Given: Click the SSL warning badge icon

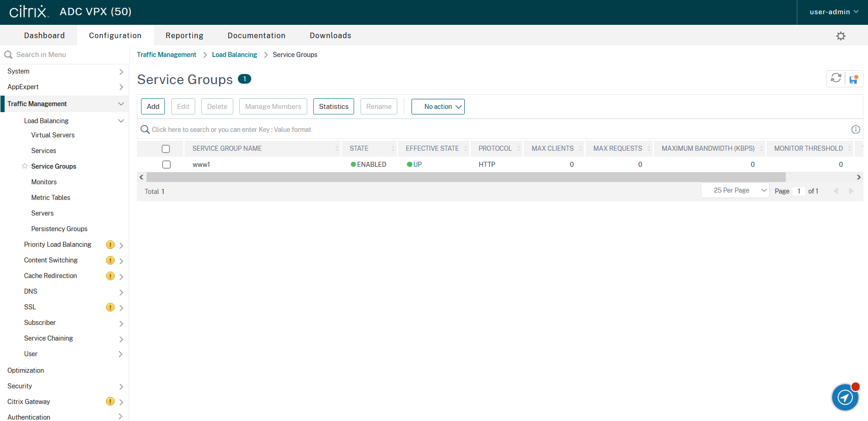Looking at the screenshot, I should coord(110,307).
